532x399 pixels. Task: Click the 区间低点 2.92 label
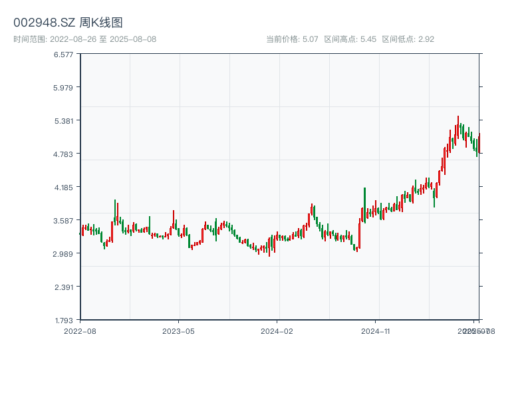408,39
